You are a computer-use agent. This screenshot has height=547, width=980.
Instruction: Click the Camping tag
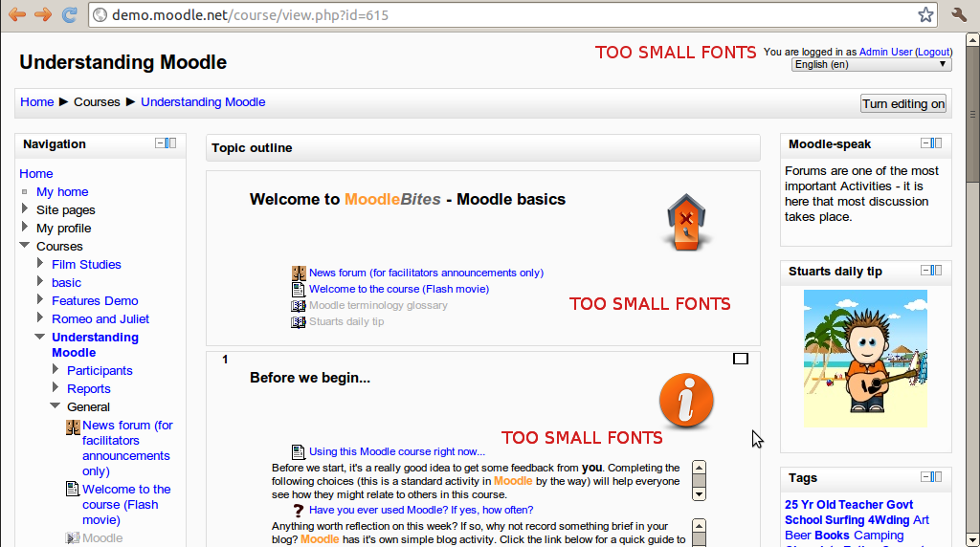(x=879, y=536)
